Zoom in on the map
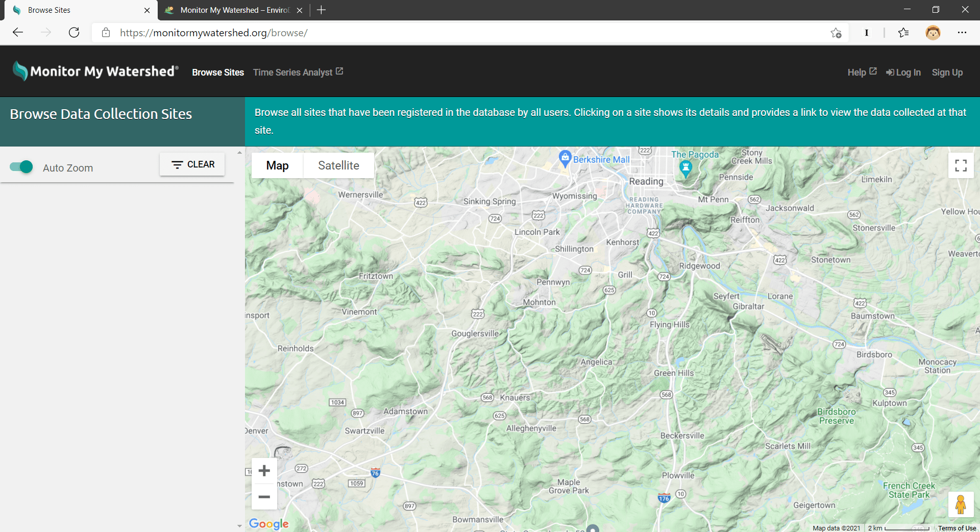 click(x=264, y=470)
